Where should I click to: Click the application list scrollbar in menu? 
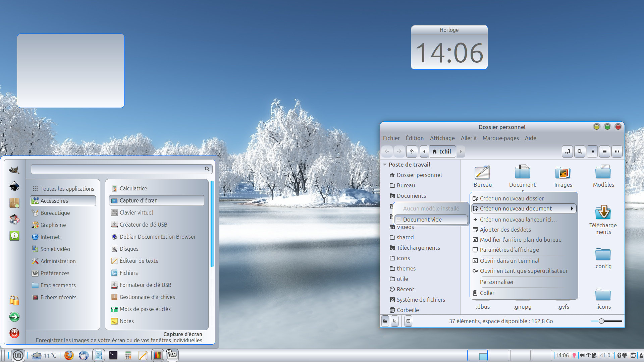(212, 224)
